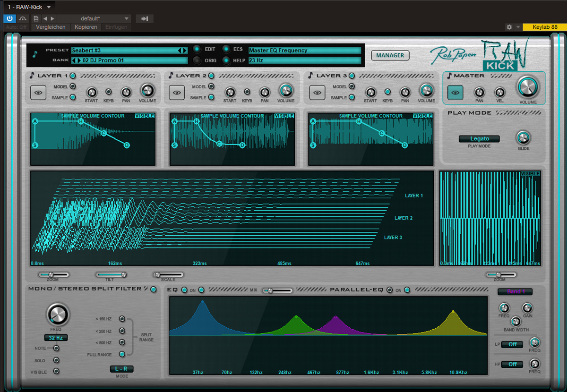Open the Legato play mode selector
This screenshot has width=567, height=392.
click(480, 139)
